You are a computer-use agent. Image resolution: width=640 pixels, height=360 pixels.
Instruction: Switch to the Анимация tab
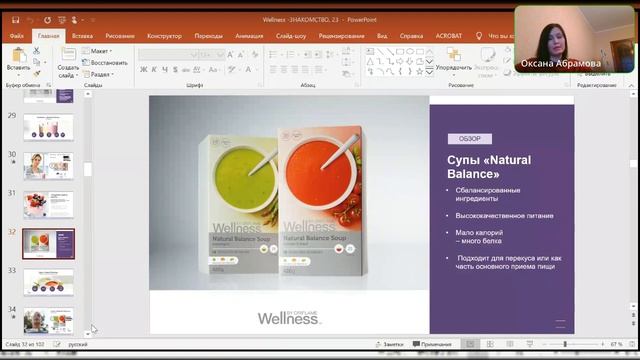click(x=249, y=36)
